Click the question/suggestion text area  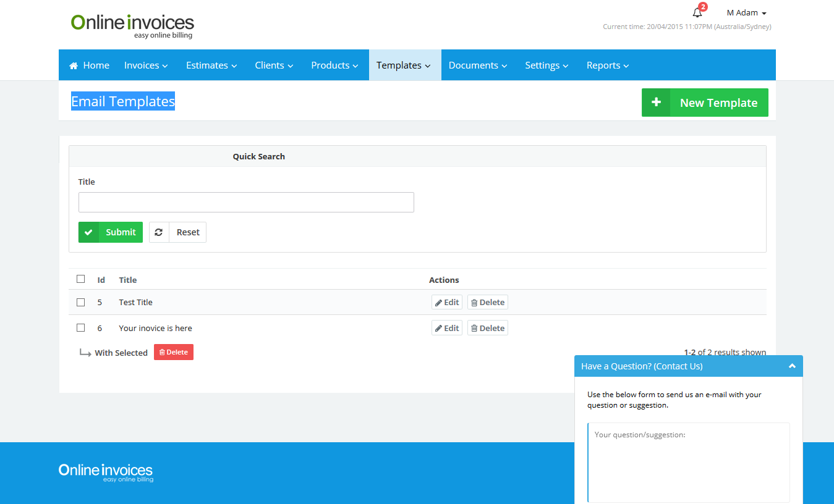coord(688,462)
